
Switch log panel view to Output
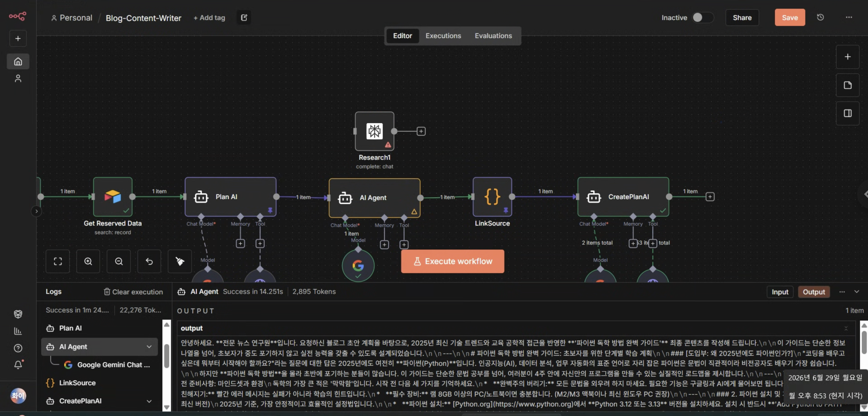[813, 292]
